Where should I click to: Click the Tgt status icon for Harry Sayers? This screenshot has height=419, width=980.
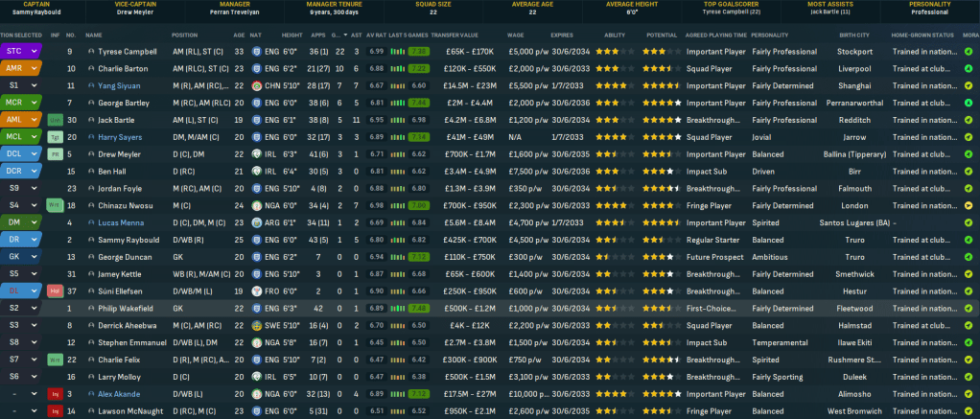pos(56,136)
